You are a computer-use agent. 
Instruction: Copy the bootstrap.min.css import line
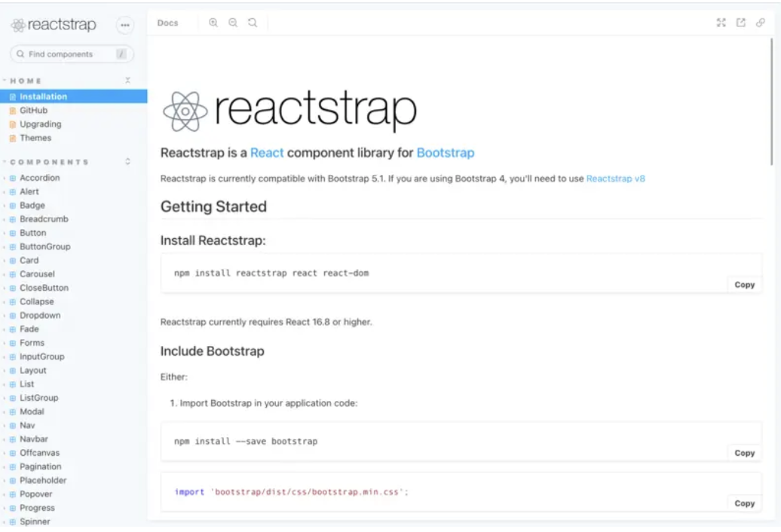[x=745, y=503]
